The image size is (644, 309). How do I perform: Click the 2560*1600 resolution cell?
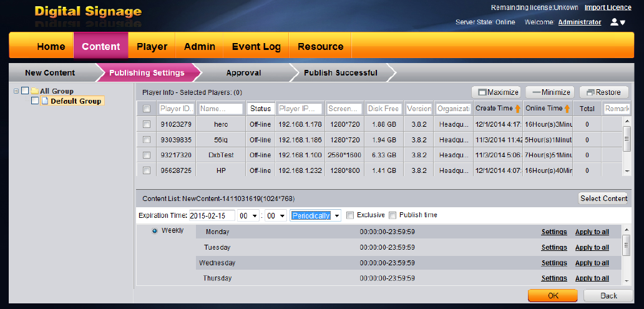(x=344, y=155)
